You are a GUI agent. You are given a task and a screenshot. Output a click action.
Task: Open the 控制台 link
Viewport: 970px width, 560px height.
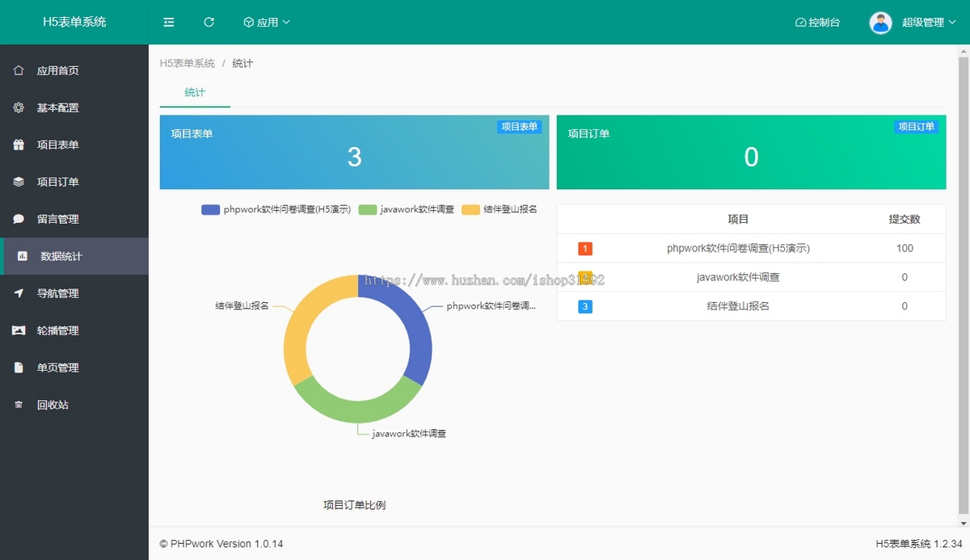(817, 23)
